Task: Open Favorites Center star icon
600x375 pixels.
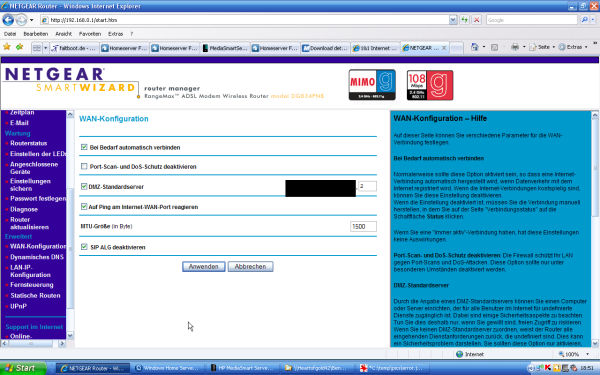Action: (7, 47)
